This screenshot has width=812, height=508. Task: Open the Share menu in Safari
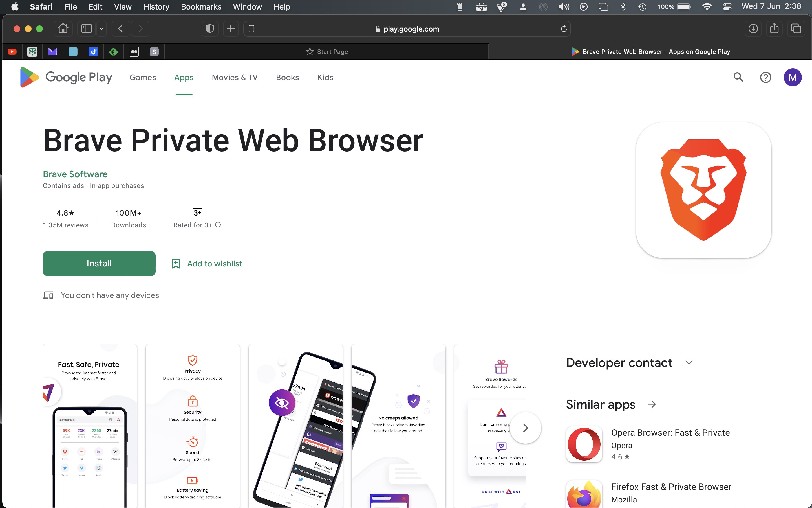(x=775, y=29)
